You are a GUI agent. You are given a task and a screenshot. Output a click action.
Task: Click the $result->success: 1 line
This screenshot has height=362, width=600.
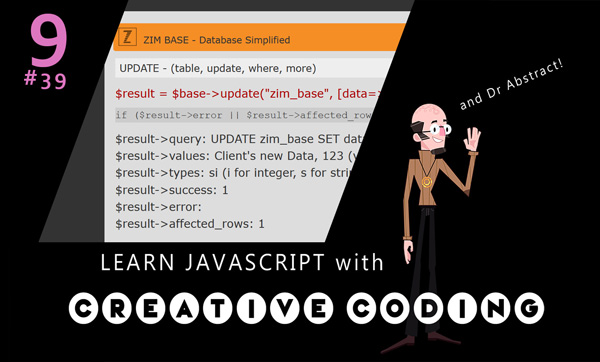(172, 190)
